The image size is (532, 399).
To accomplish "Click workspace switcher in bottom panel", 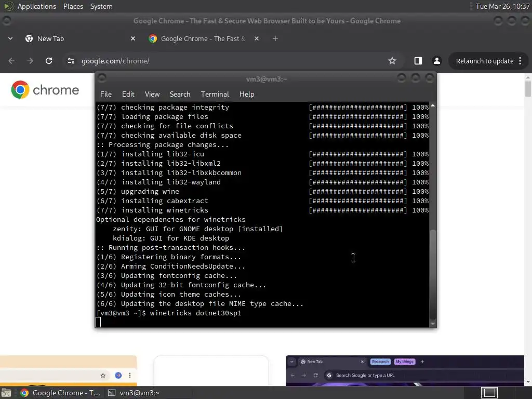I will 489,393.
